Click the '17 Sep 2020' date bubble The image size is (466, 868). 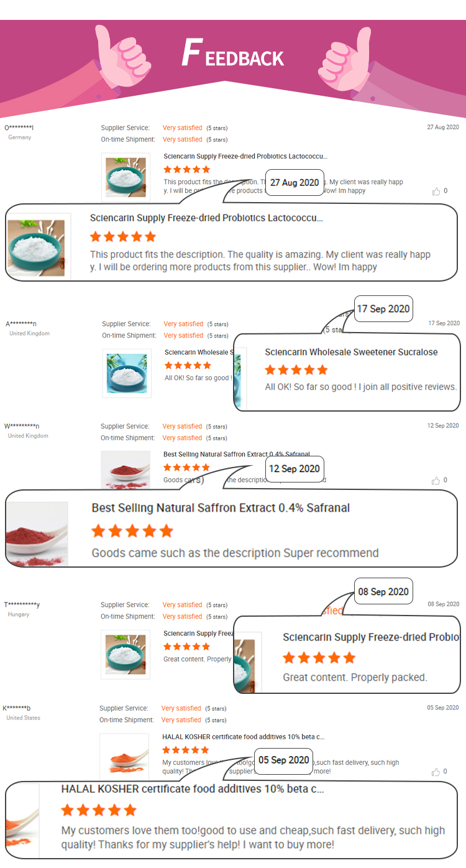[383, 309]
